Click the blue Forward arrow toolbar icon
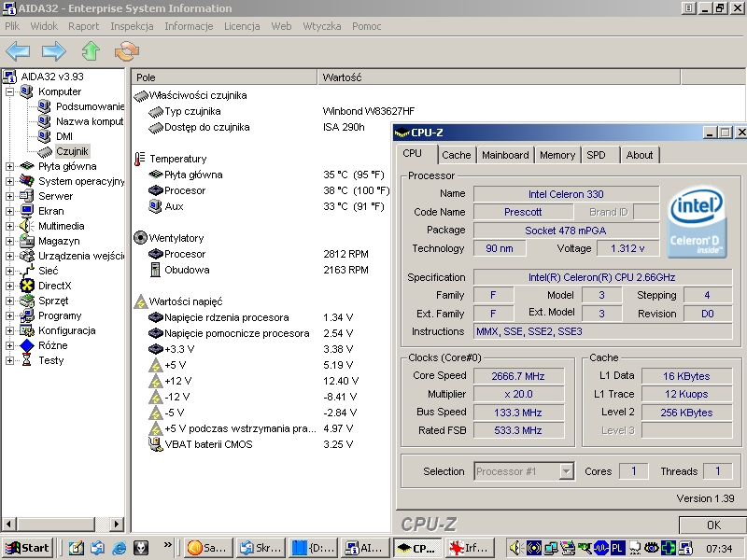Screen dimensions: 747x560 [x=54, y=50]
